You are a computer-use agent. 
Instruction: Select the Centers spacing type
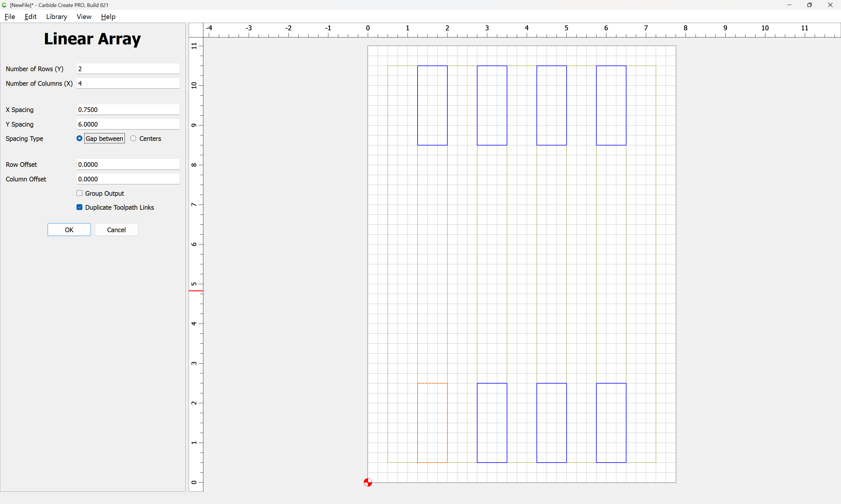click(133, 138)
